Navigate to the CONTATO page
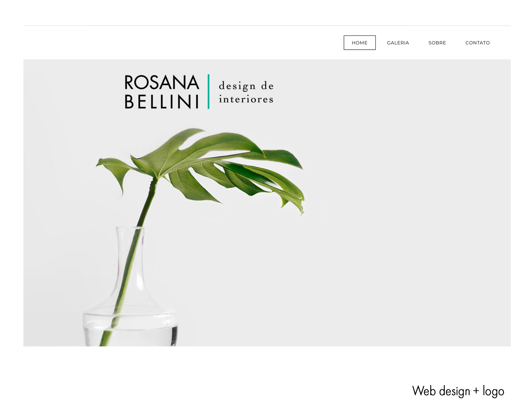This screenshot has height=418, width=532. [x=477, y=43]
